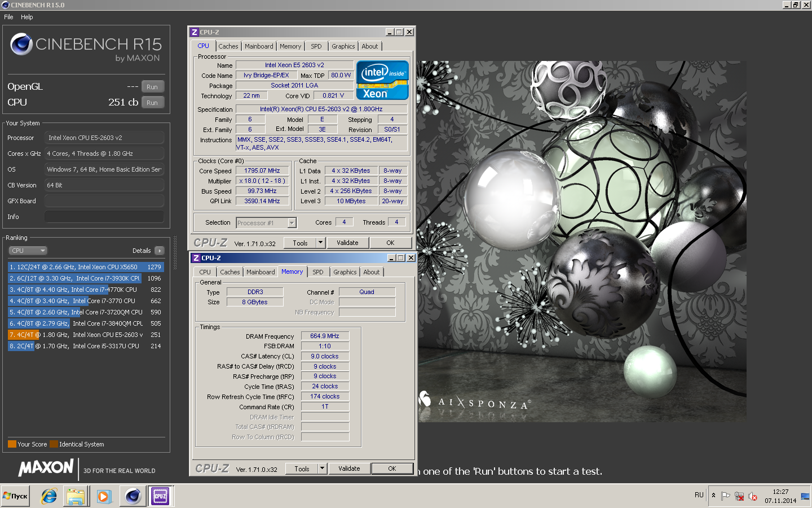
Task: Select ranking row Intel Core i7-3770
Action: pyautogui.click(x=86, y=301)
